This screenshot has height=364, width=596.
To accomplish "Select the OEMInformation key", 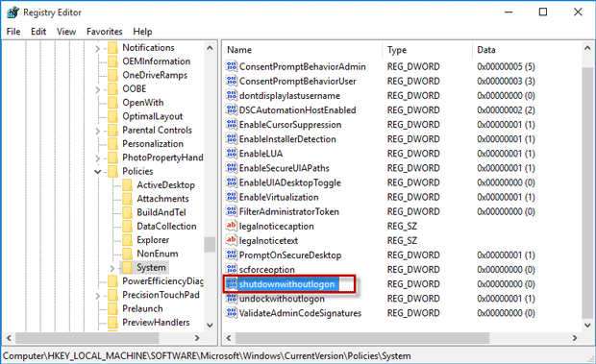I will (x=157, y=61).
